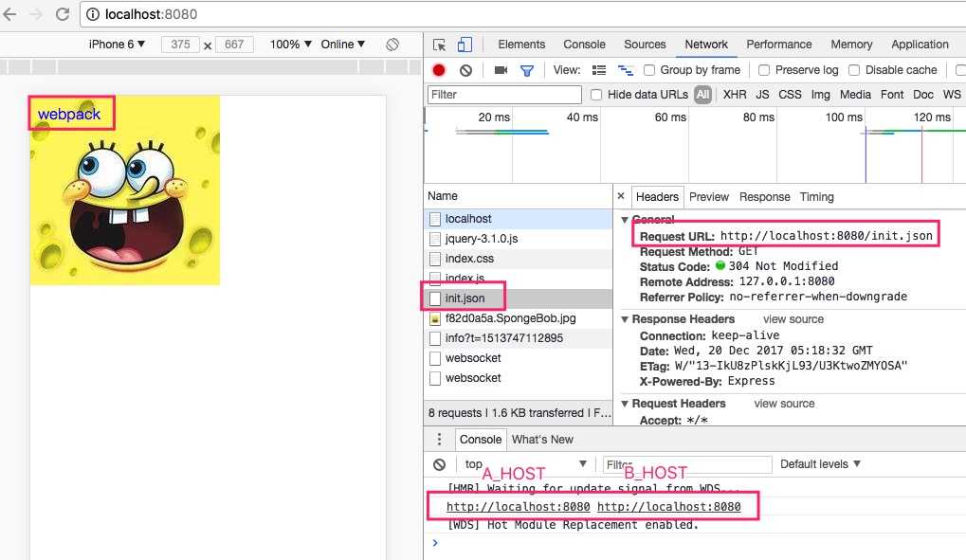Image resolution: width=966 pixels, height=560 pixels.
Task: Click the console Filter input
Action: [687, 464]
